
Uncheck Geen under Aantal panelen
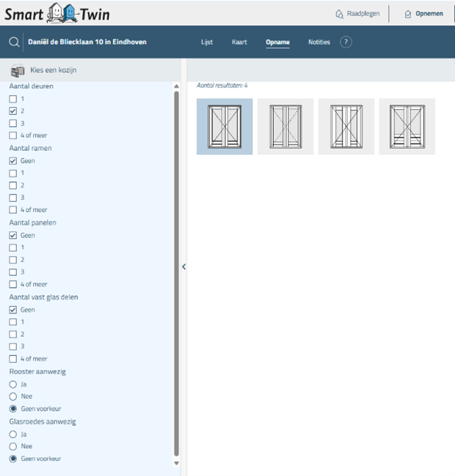tap(13, 236)
